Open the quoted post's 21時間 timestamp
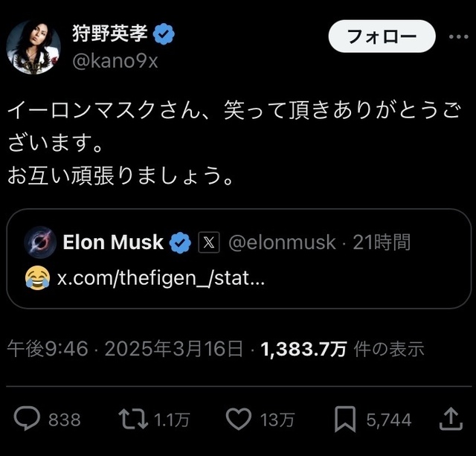The image size is (476, 456). (x=382, y=243)
